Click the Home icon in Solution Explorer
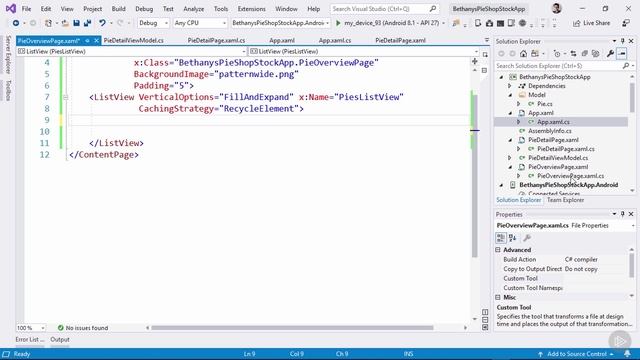This screenshot has height=360, width=640. pyautogui.click(x=523, y=53)
